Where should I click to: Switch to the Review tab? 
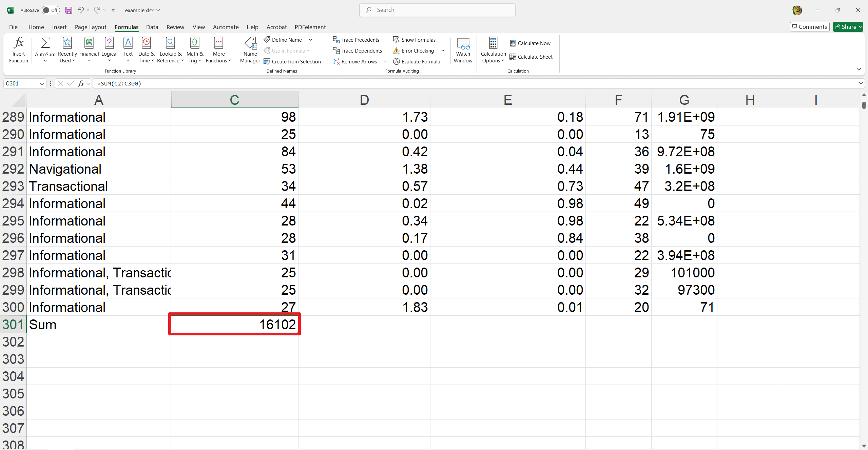coord(175,27)
